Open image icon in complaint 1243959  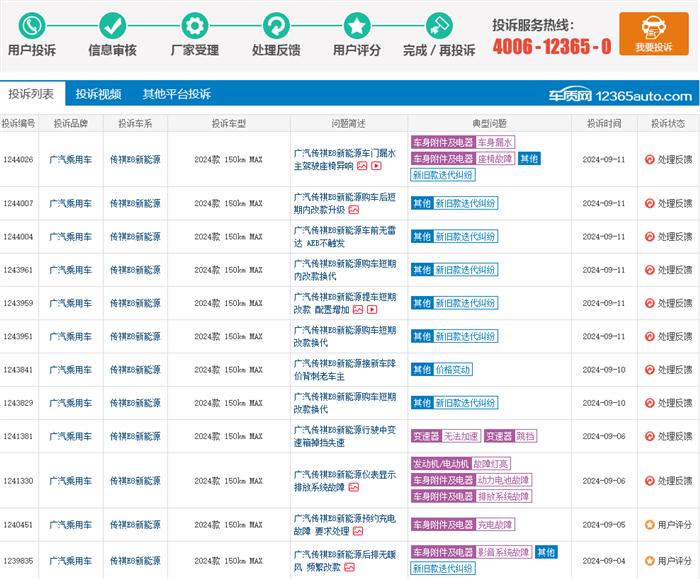[x=358, y=309]
